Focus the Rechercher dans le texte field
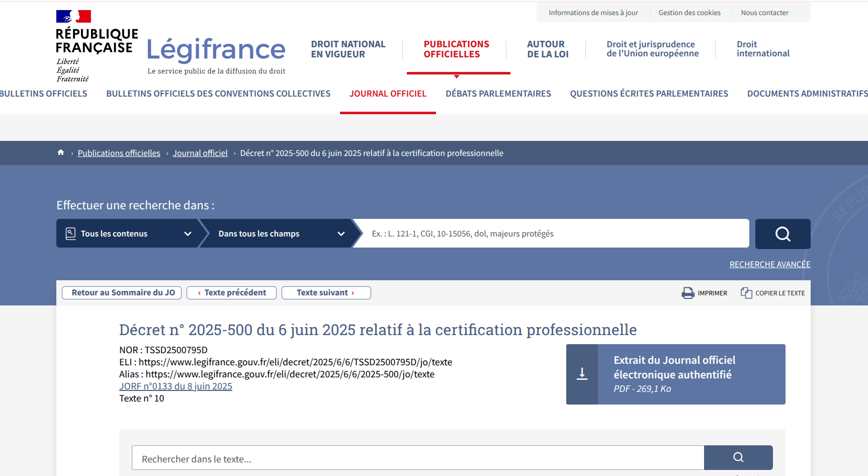Screen dimensions: 868x476 coord(417,458)
